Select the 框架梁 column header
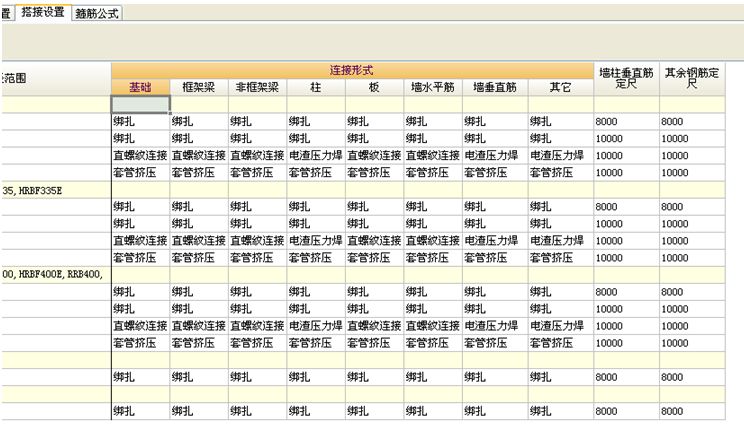Screen dimensions: 744x425 tap(199, 87)
